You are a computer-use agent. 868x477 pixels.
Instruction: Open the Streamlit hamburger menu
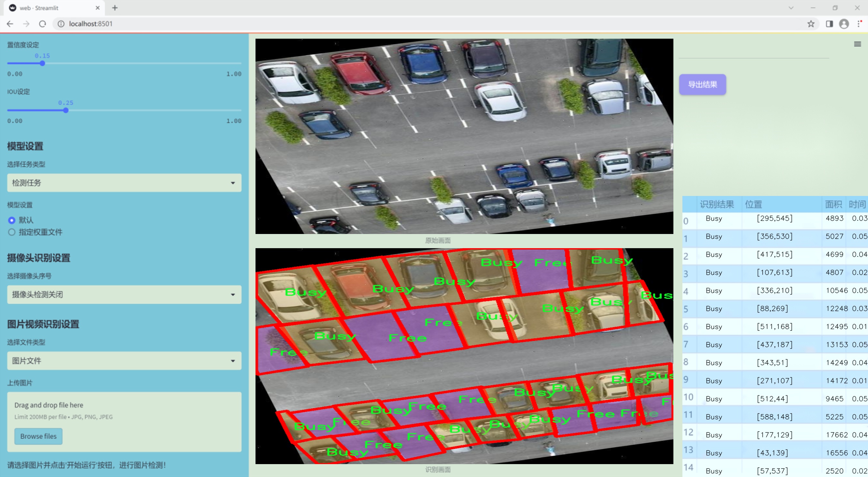[x=857, y=44]
